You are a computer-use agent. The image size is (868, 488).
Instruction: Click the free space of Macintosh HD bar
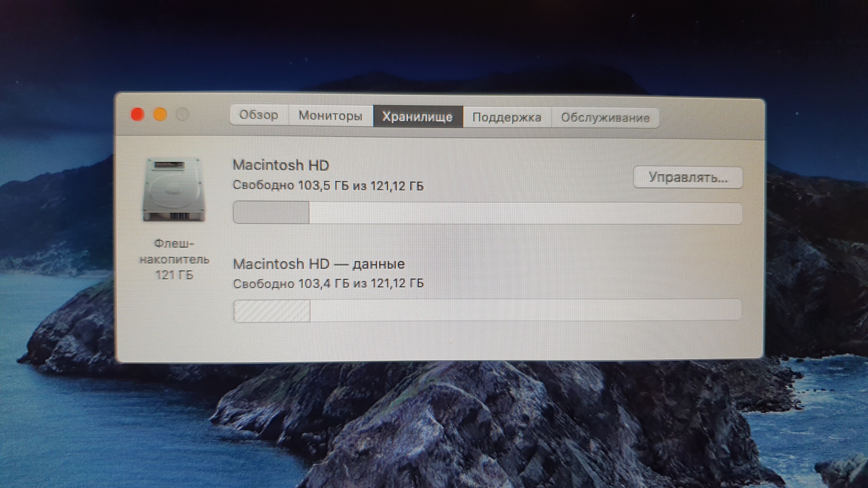click(526, 213)
